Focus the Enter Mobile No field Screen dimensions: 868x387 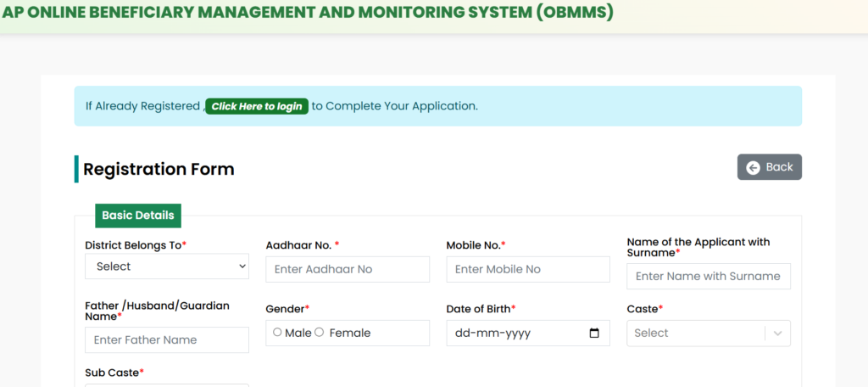pyautogui.click(x=528, y=270)
